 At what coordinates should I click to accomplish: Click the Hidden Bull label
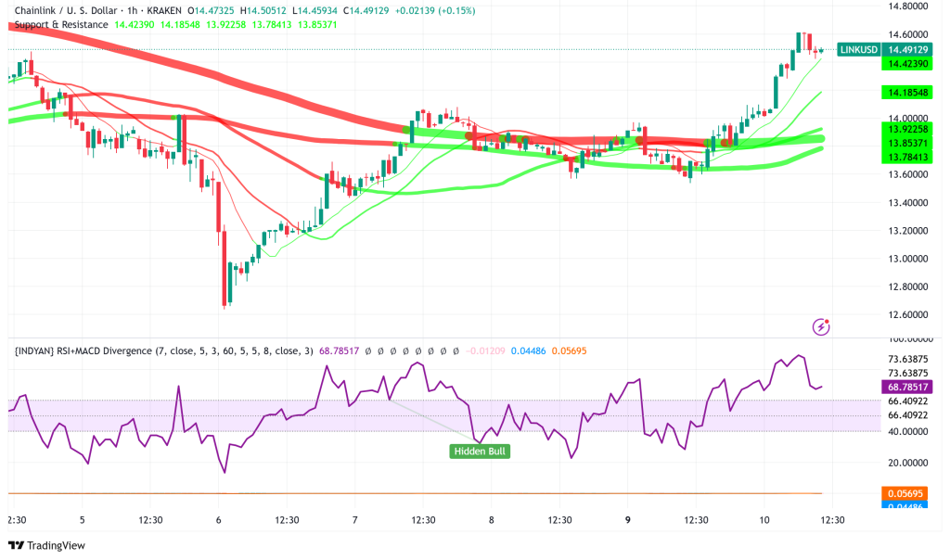click(x=480, y=451)
